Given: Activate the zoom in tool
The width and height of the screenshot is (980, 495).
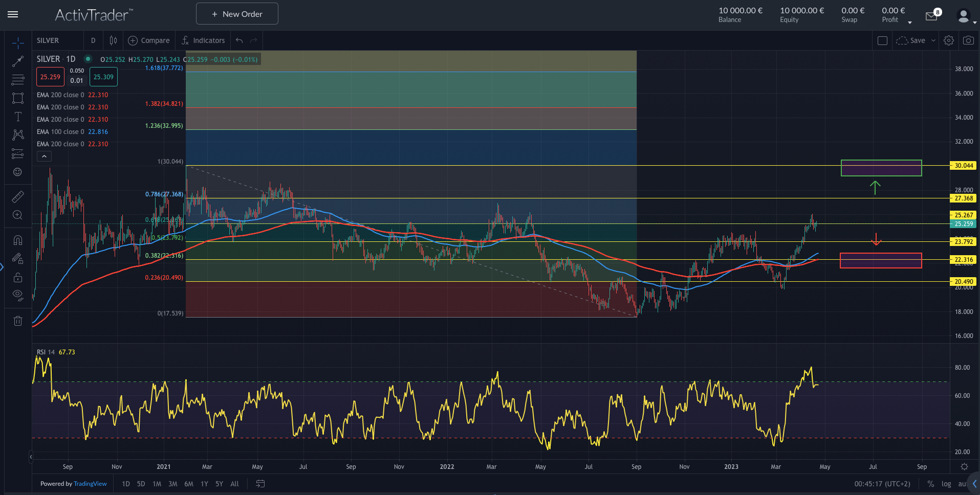Looking at the screenshot, I should [18, 215].
